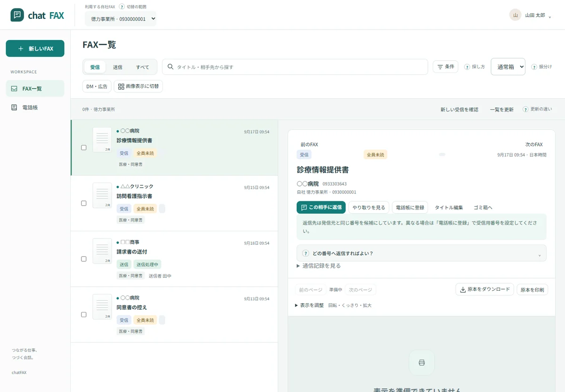This screenshot has height=392, width=565.
Task: Switch to the すべて tab
Action: click(x=143, y=67)
